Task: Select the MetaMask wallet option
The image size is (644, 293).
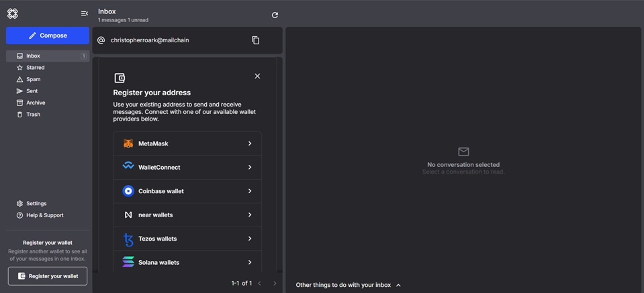Action: pos(187,143)
